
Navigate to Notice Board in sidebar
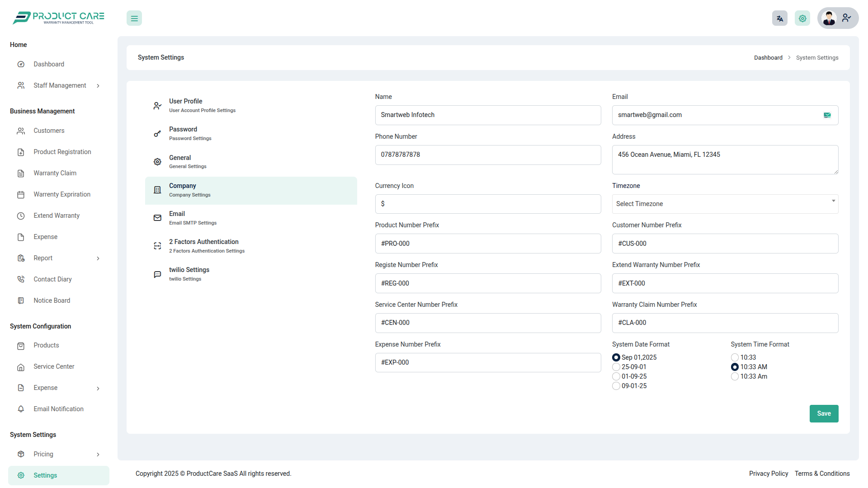click(52, 300)
